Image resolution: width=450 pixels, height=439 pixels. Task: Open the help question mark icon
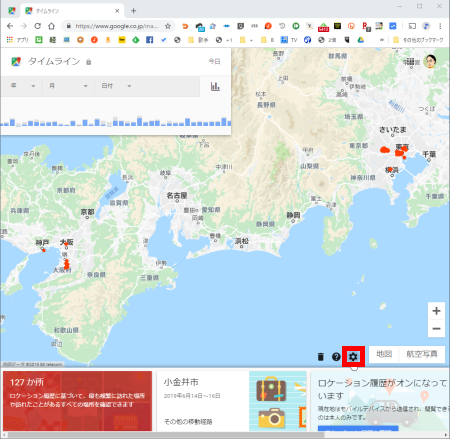(336, 357)
